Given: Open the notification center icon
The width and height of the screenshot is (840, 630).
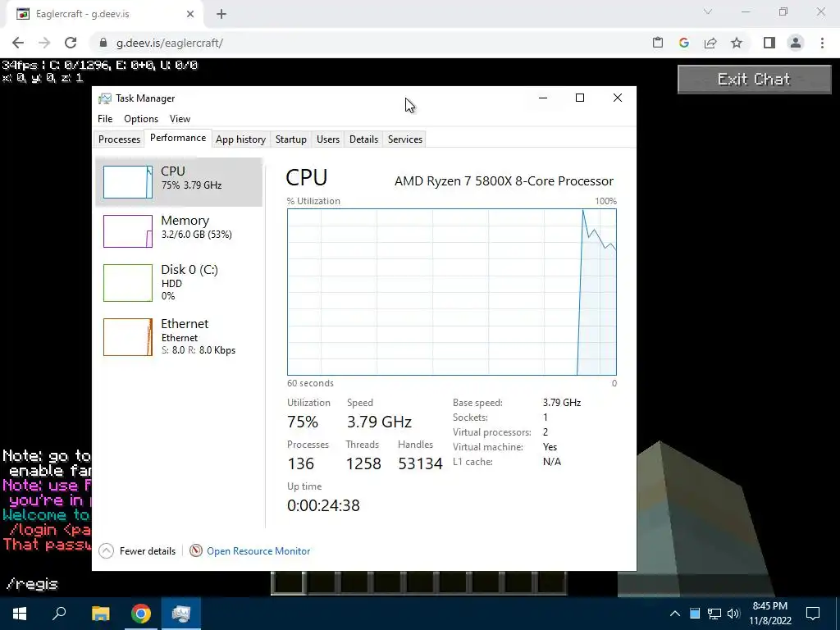Looking at the screenshot, I should (x=813, y=614).
